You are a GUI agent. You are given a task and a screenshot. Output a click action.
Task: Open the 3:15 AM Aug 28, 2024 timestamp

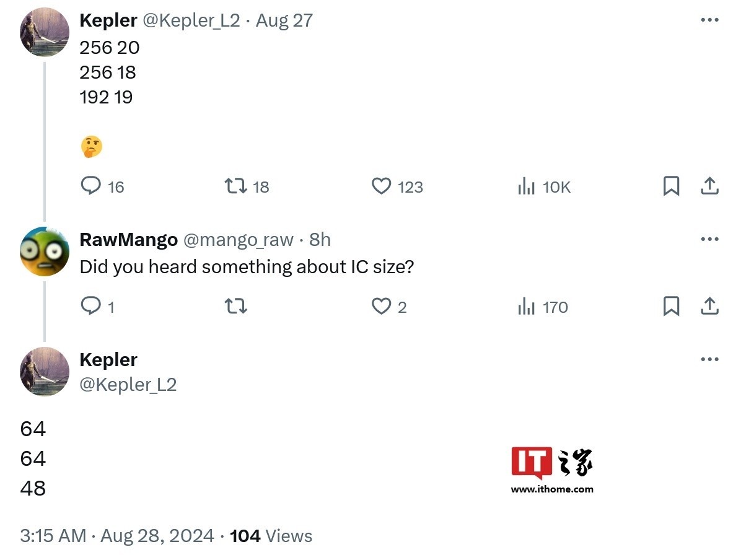coord(117,536)
